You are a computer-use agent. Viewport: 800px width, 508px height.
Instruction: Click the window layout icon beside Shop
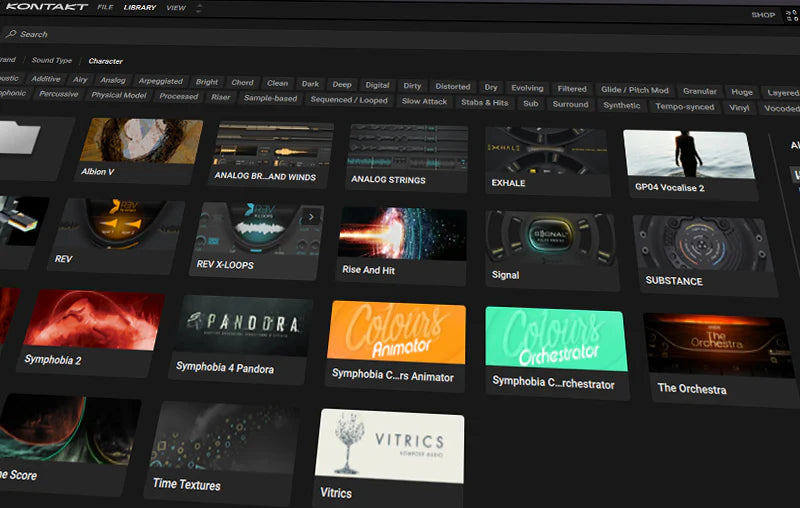tap(792, 15)
